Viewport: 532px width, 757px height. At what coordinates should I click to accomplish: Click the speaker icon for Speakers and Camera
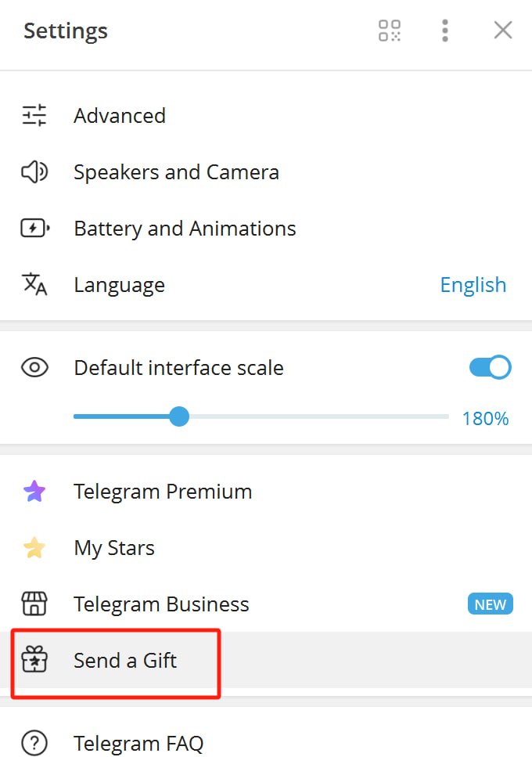coord(34,172)
